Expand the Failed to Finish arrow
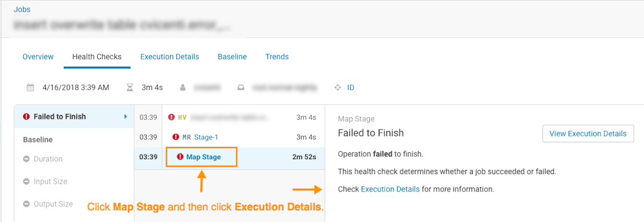 (x=126, y=117)
